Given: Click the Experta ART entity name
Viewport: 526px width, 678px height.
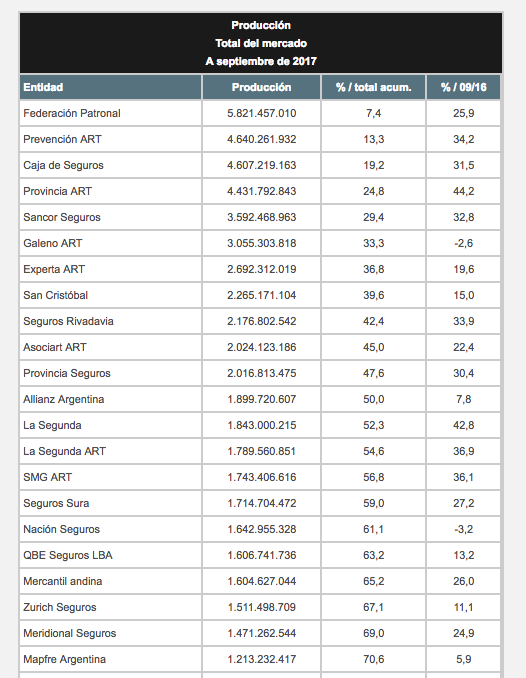Looking at the screenshot, I should (54, 269).
